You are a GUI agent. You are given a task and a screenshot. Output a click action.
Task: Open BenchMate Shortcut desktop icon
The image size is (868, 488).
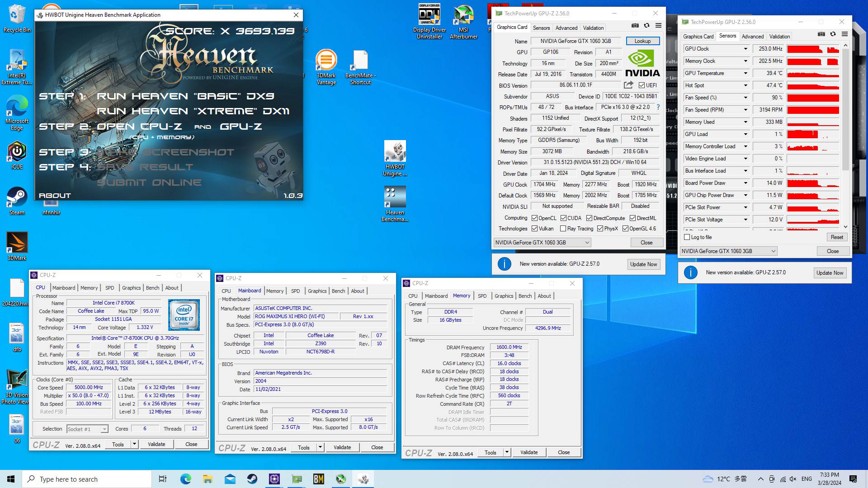pyautogui.click(x=360, y=67)
